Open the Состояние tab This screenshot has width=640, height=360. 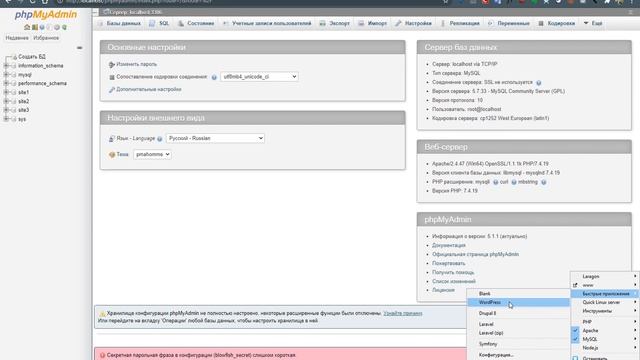[x=196, y=23]
